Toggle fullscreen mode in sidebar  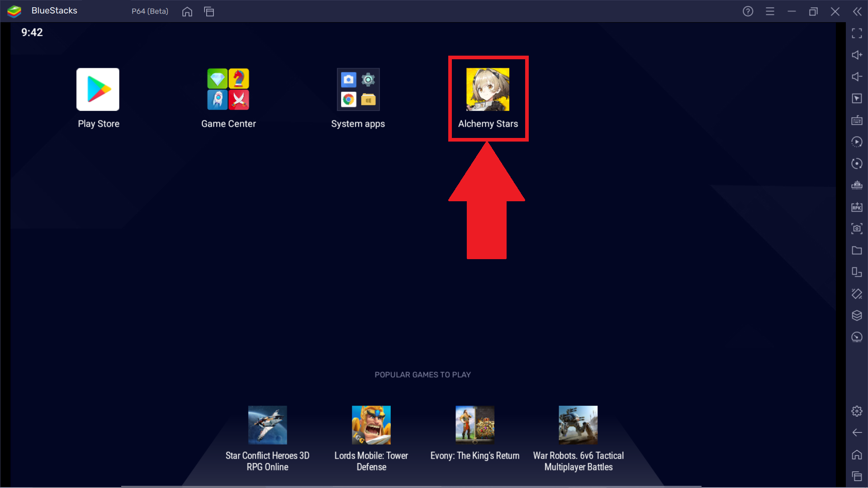pyautogui.click(x=857, y=33)
